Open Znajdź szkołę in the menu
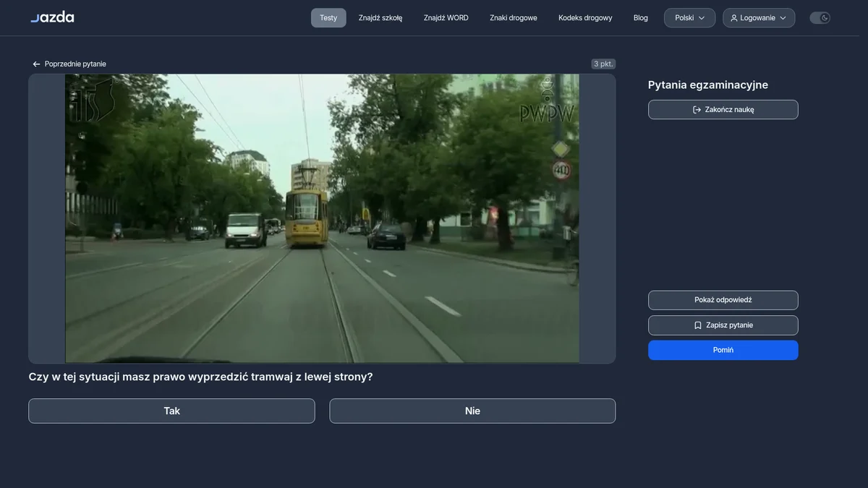Image resolution: width=868 pixels, height=488 pixels. click(380, 18)
